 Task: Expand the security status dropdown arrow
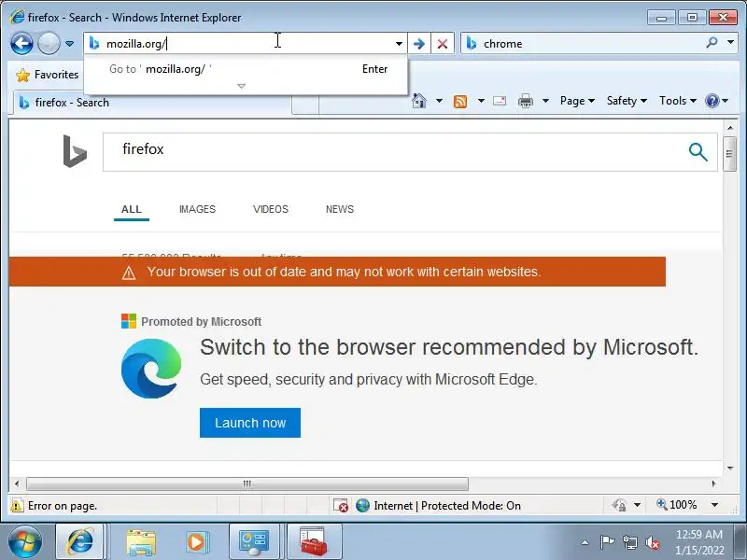[x=638, y=505]
